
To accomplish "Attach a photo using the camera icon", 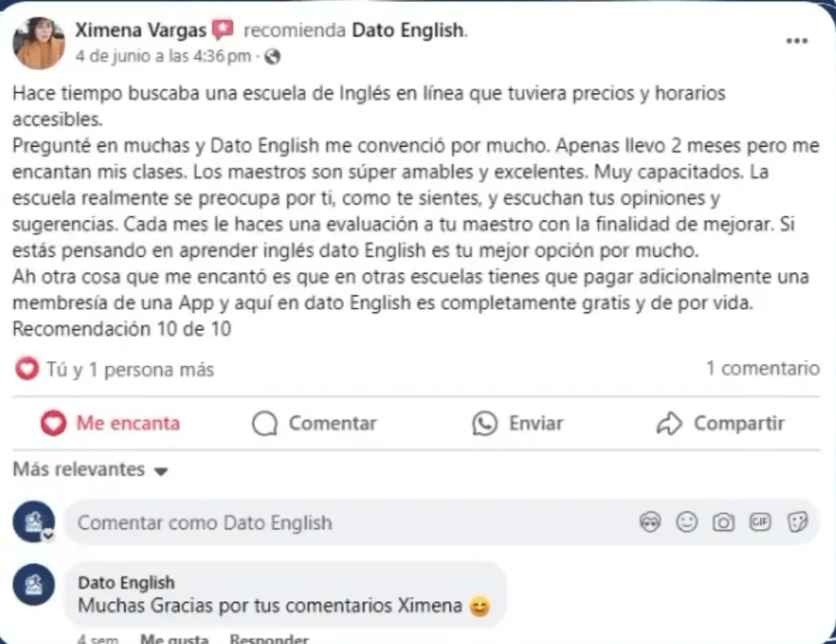I will point(723,522).
